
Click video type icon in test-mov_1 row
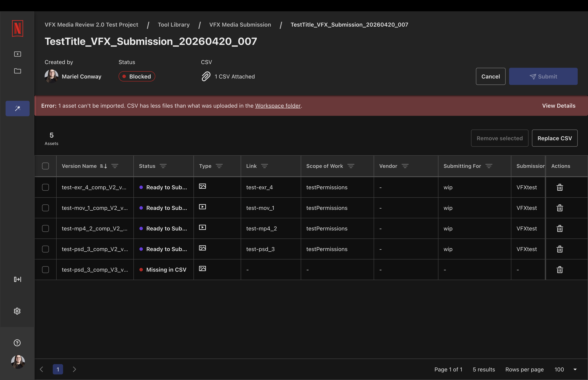pos(203,207)
